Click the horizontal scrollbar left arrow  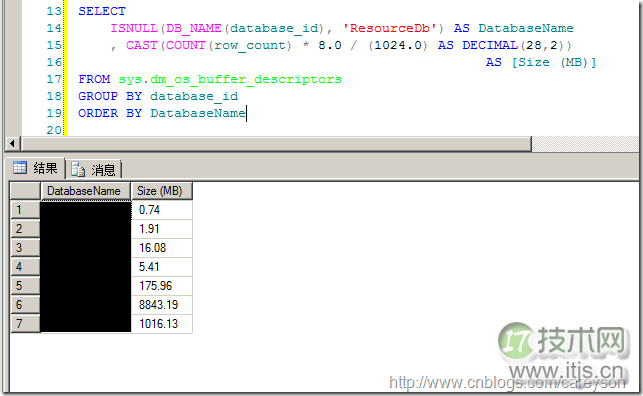point(12,143)
